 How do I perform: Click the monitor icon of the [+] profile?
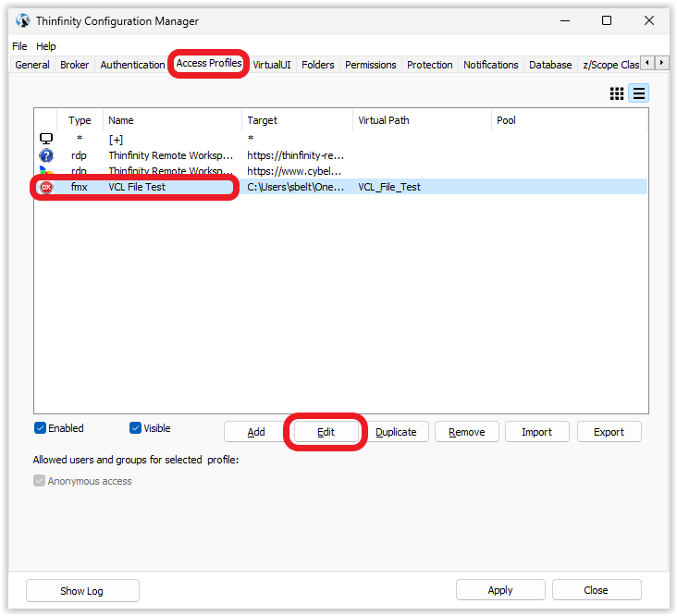[46, 139]
